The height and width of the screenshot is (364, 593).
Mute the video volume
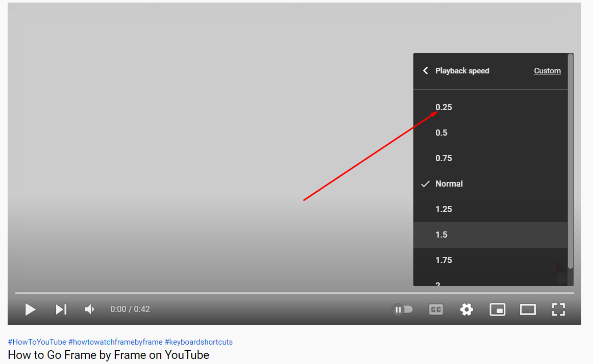90,309
